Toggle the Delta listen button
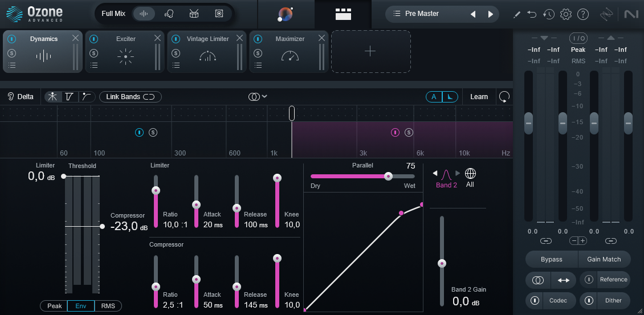The height and width of the screenshot is (315, 644). [x=21, y=97]
